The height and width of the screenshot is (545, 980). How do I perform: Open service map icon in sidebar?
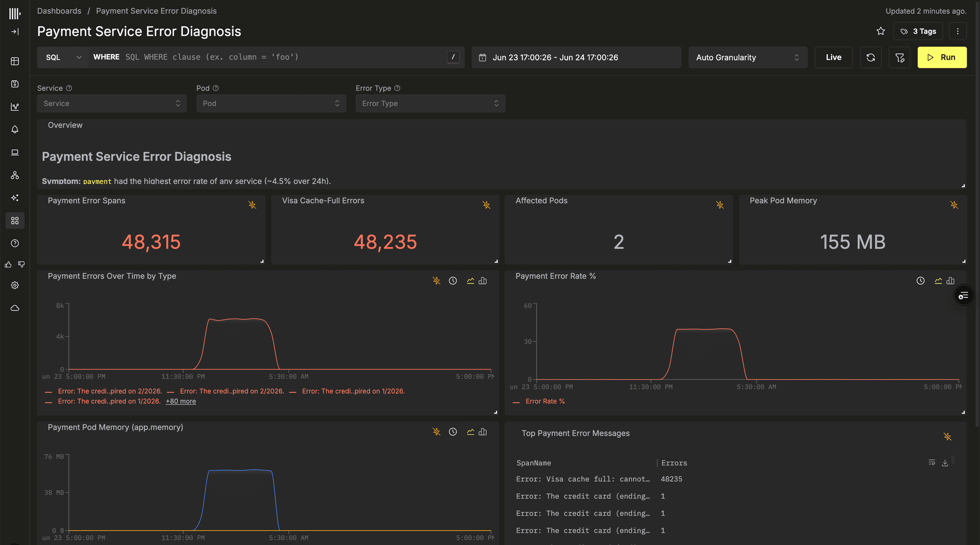coord(15,175)
